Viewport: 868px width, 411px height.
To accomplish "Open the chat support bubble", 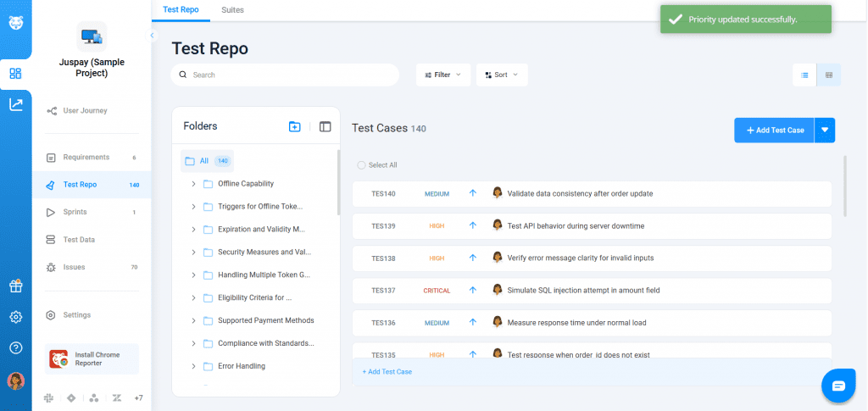I will (x=838, y=386).
